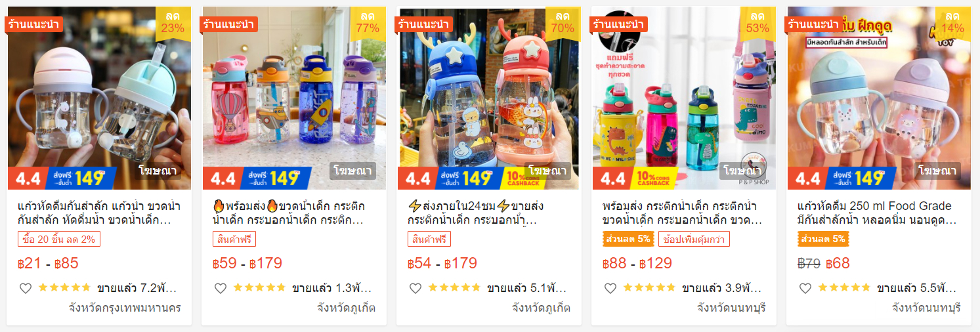This screenshot has height=332, width=980.
Task: Click the 77% discount ribbon on the second product
Action: [x=368, y=22]
